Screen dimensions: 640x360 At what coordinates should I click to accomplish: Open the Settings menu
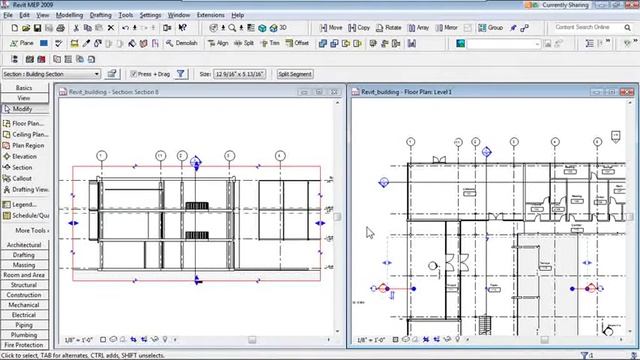click(x=150, y=15)
